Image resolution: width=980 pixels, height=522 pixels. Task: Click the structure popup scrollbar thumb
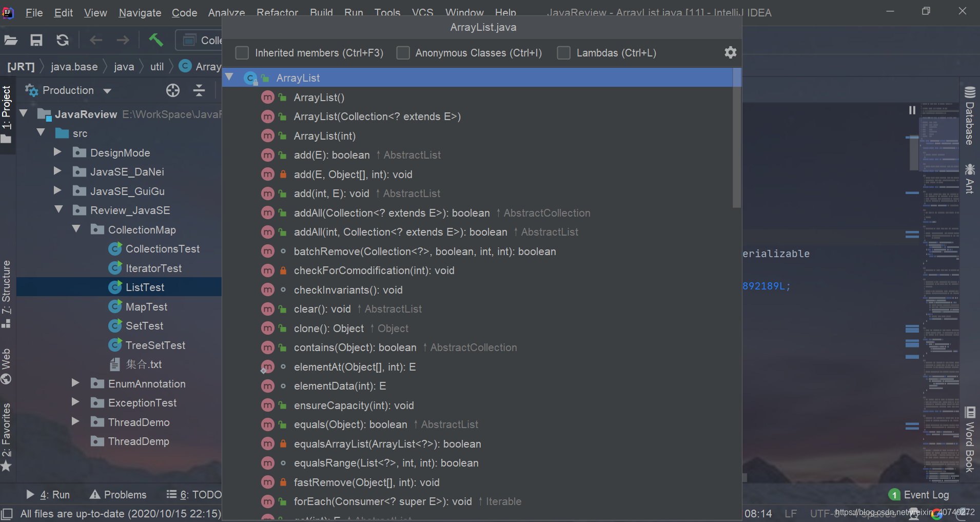tap(737, 138)
